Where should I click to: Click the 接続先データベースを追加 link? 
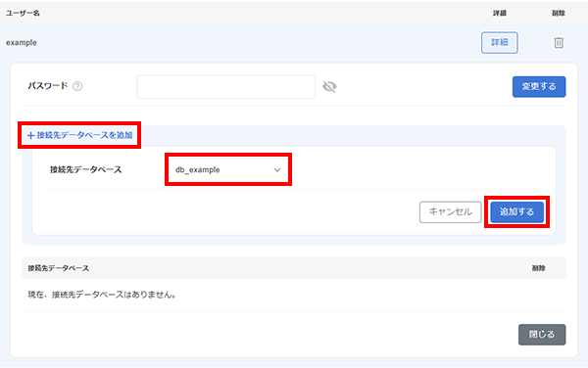click(x=80, y=135)
